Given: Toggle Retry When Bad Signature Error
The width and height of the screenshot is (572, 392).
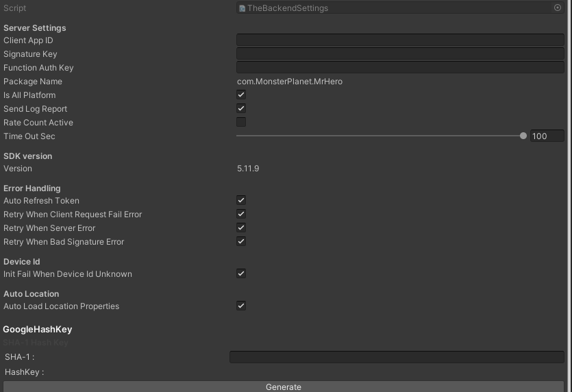Looking at the screenshot, I should (241, 241).
